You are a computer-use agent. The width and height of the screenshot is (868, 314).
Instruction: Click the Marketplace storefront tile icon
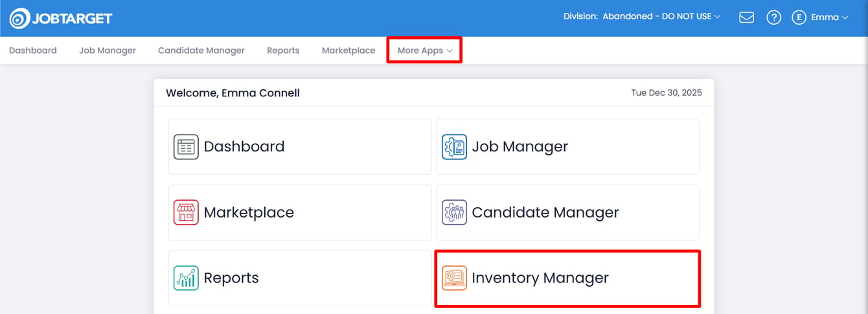pyautogui.click(x=186, y=212)
